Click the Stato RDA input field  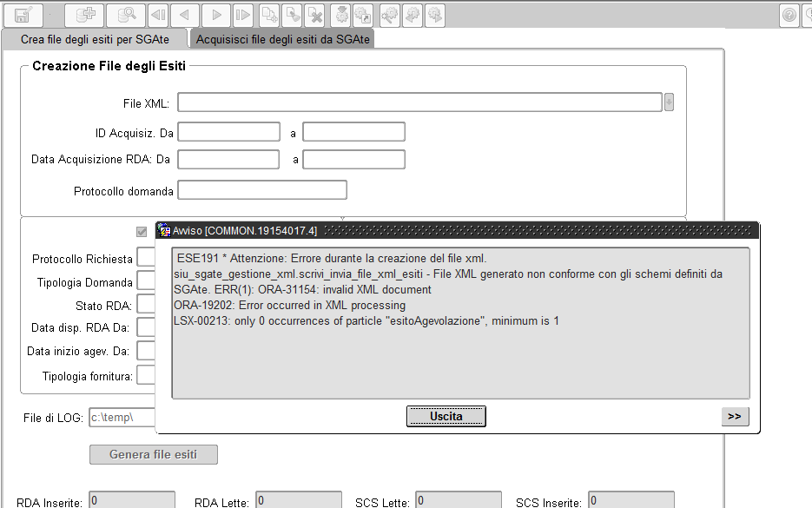(x=146, y=304)
